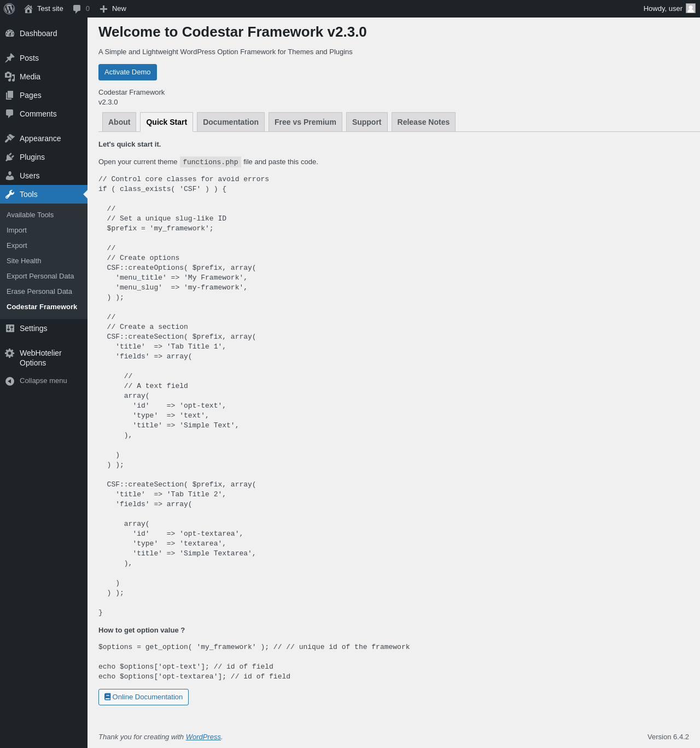Follow the WordPress footer link

pyautogui.click(x=203, y=737)
